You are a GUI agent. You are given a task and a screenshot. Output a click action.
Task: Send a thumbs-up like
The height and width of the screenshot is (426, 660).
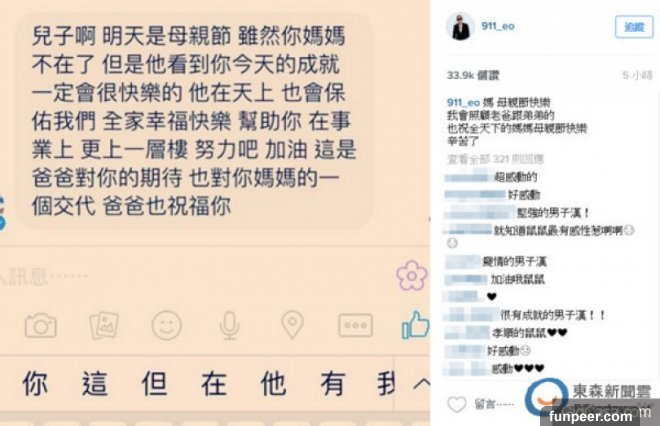[x=415, y=325]
